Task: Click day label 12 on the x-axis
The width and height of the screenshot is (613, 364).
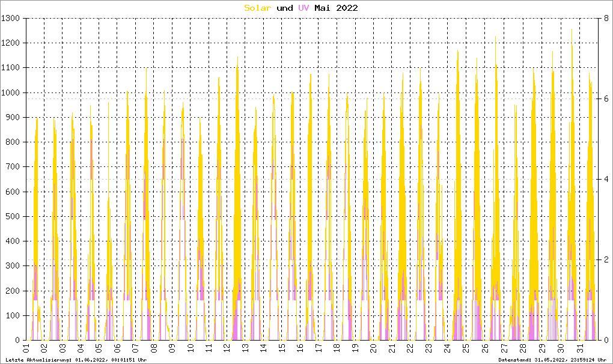Action: coord(227,348)
